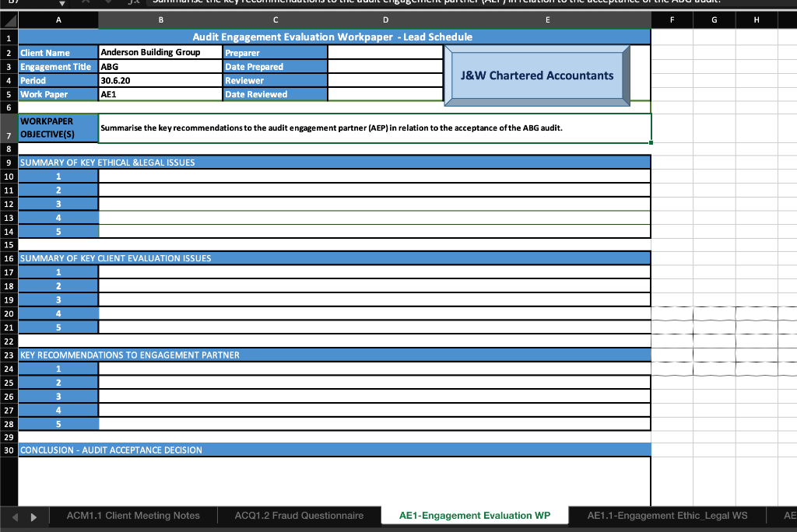The height and width of the screenshot is (532, 797).
Task: Select the Preparer label cell
Action: point(276,53)
